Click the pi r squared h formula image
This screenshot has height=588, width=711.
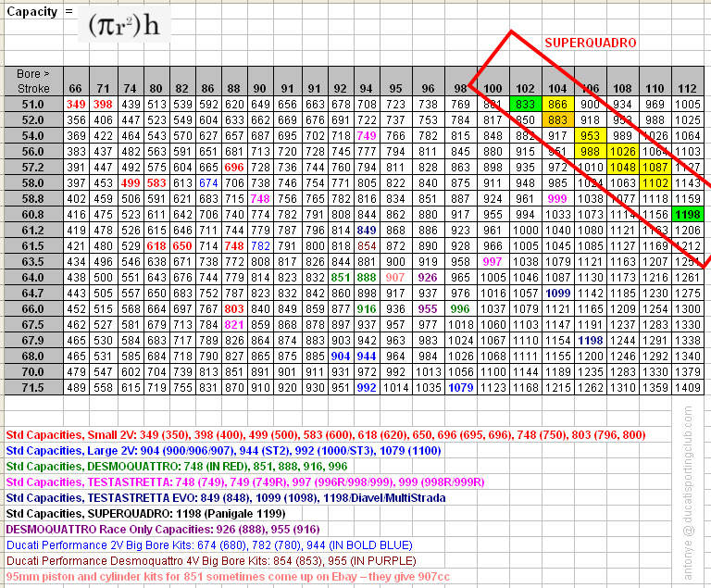(x=130, y=25)
